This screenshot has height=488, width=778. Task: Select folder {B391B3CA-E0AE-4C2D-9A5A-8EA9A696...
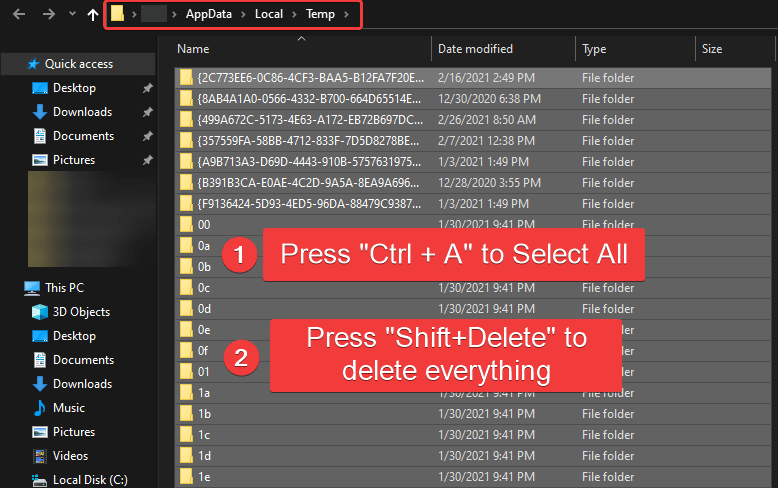pyautogui.click(x=473, y=183)
